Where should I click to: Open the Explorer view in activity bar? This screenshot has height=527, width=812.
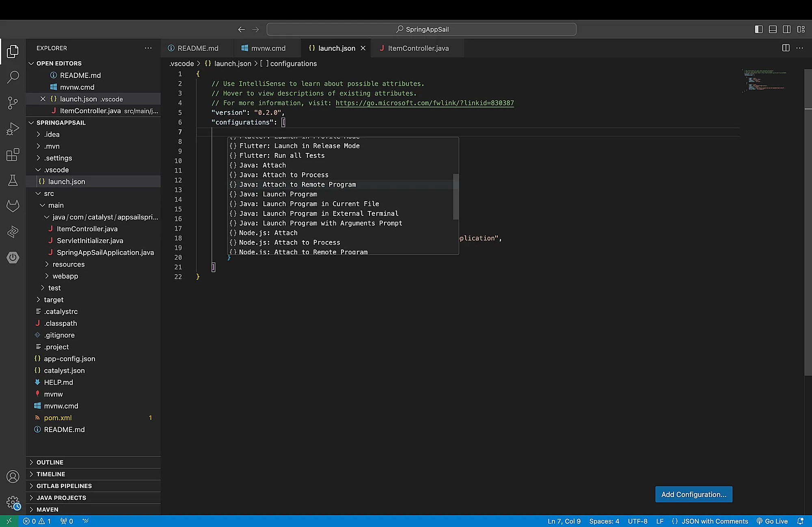tap(13, 51)
